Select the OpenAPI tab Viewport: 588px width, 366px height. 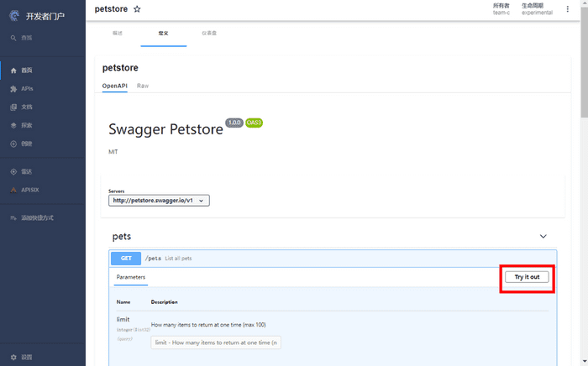click(x=115, y=86)
